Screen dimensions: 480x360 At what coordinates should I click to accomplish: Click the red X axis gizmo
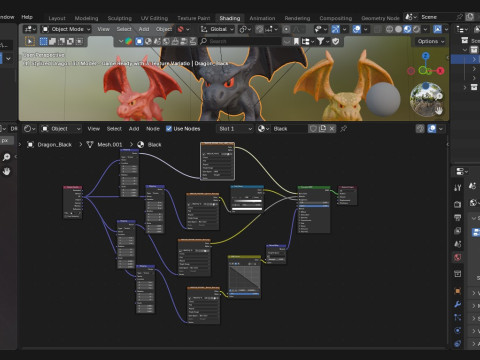click(440, 71)
